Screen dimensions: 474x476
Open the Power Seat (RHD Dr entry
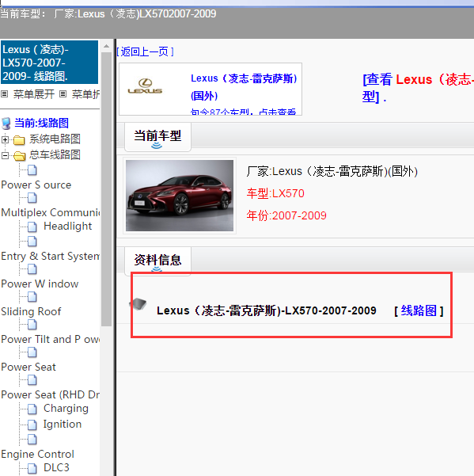point(51,394)
